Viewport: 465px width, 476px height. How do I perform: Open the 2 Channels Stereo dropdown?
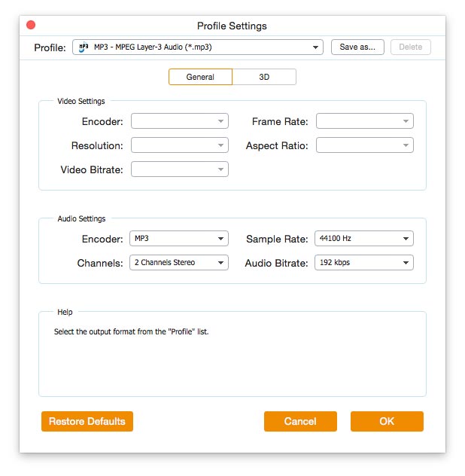click(179, 263)
